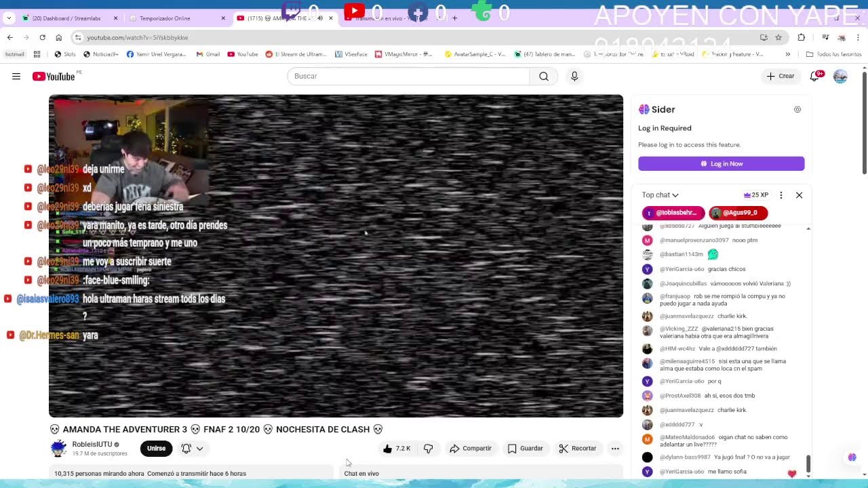The height and width of the screenshot is (488, 868).
Task: Expand the Top chat mode dropdown
Action: tap(660, 195)
